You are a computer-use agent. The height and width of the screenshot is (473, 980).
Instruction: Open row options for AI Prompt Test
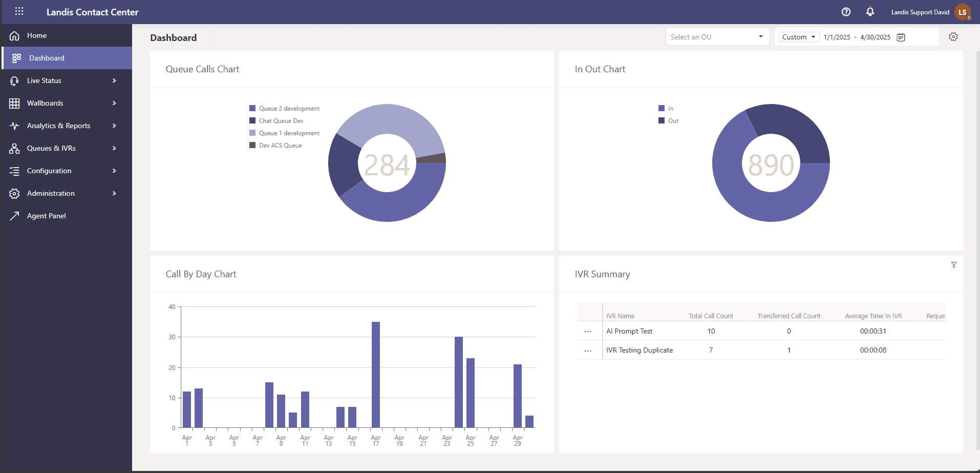pos(588,332)
